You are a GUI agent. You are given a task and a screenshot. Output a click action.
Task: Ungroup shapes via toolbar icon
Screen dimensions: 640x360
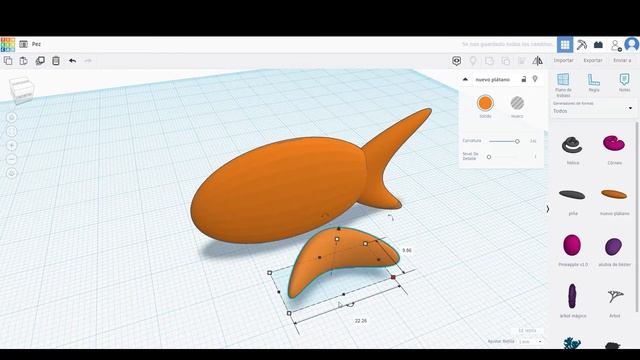[506, 61]
